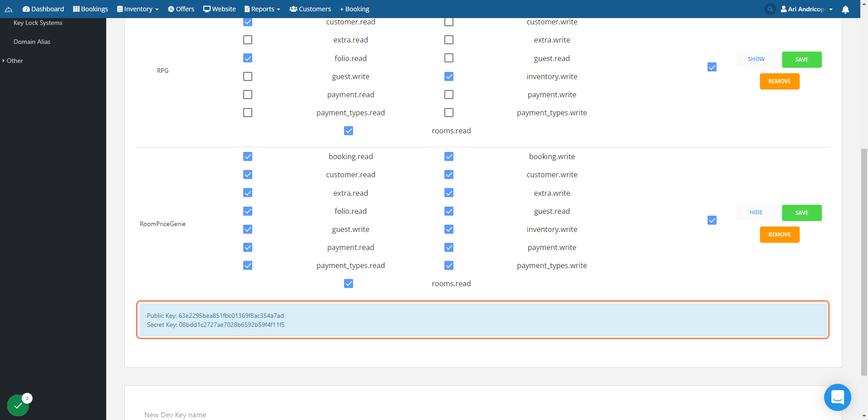Hide the RoomPriceGenie key details
This screenshot has height=420, width=868.
[756, 212]
